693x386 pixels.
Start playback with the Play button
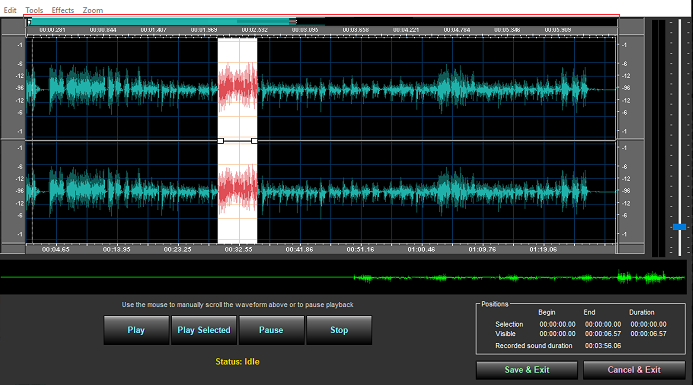point(136,330)
